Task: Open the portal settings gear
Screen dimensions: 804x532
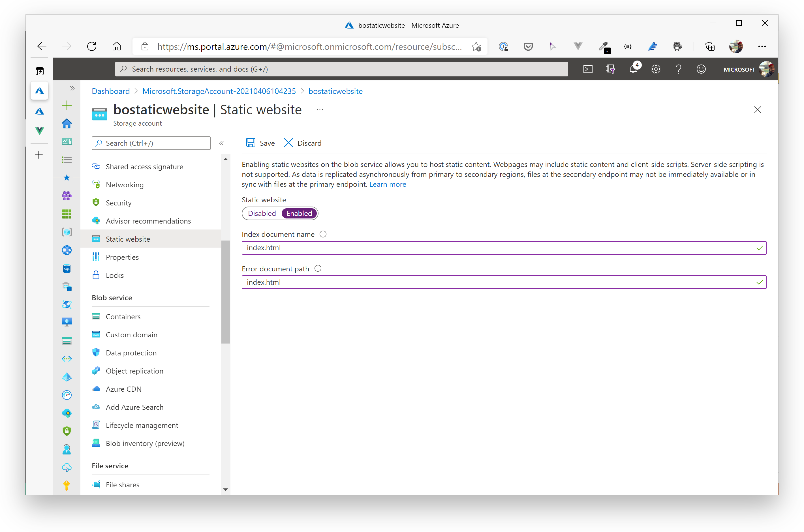Action: [x=655, y=69]
